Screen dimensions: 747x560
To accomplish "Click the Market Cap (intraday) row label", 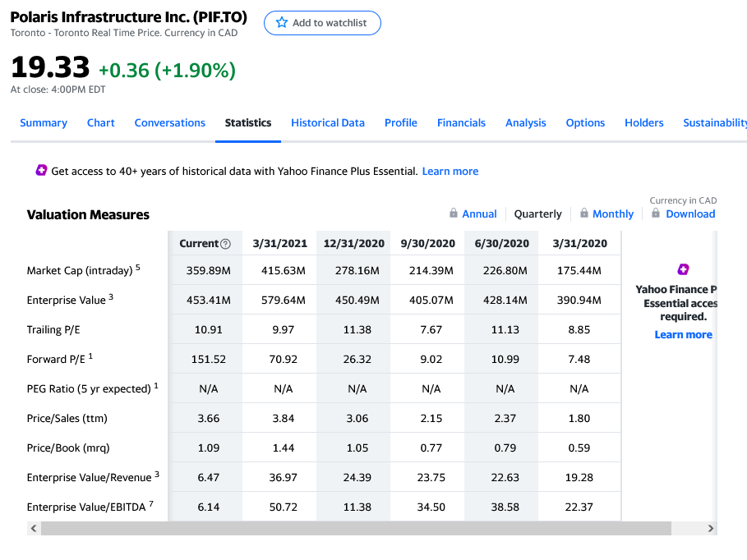I will (83, 270).
